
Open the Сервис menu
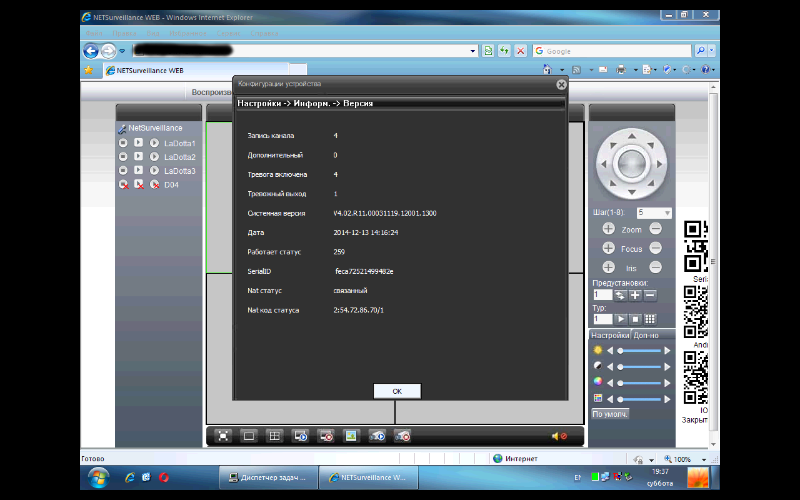[228, 33]
